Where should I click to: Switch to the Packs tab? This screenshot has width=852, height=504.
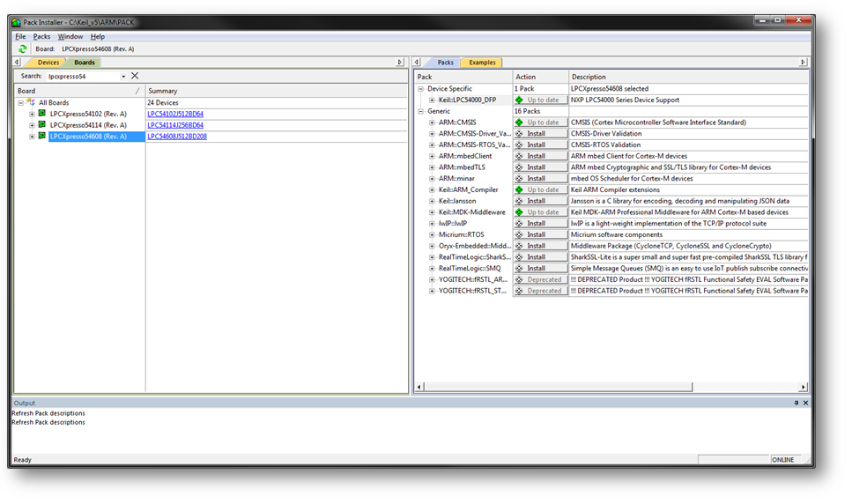pos(445,63)
